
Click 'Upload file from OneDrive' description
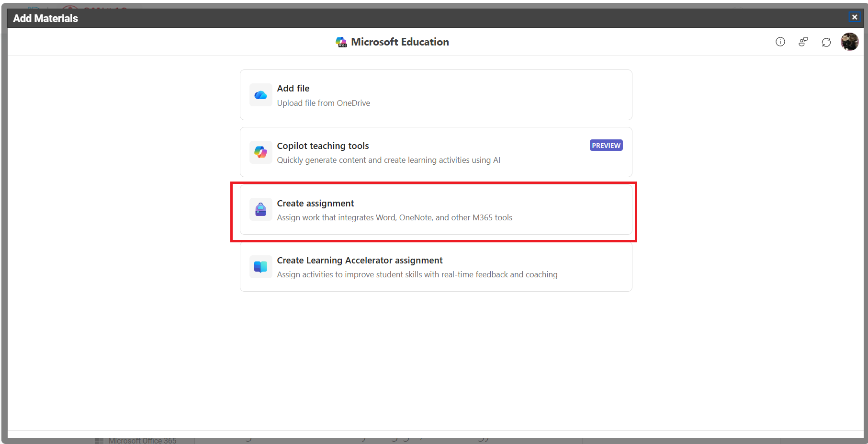(324, 103)
